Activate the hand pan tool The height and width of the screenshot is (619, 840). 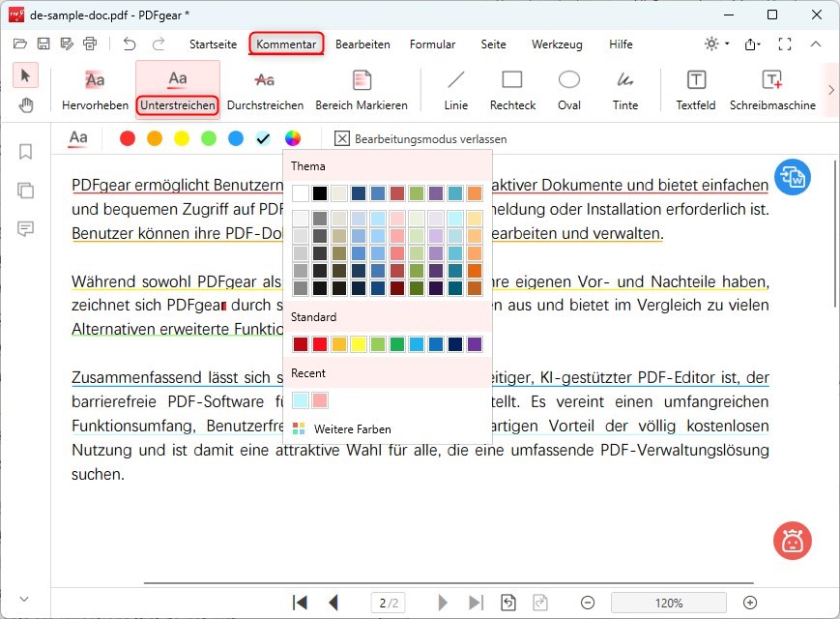click(x=25, y=105)
